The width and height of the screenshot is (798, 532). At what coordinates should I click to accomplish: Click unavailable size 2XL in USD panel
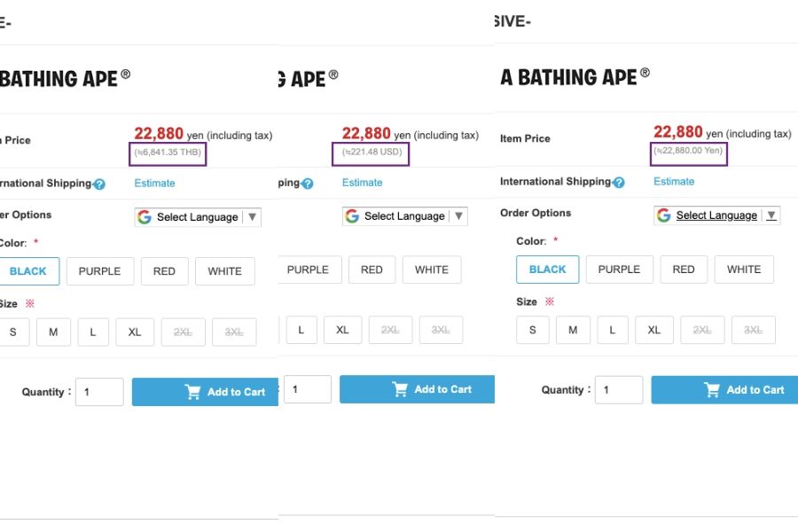coord(390,330)
